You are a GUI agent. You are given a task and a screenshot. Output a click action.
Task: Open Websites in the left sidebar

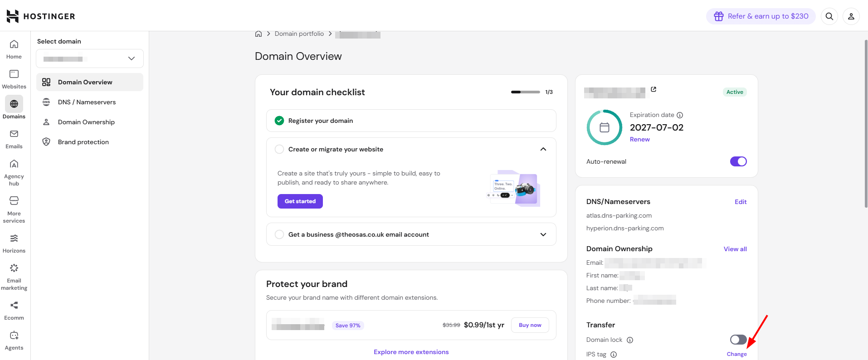tap(14, 79)
